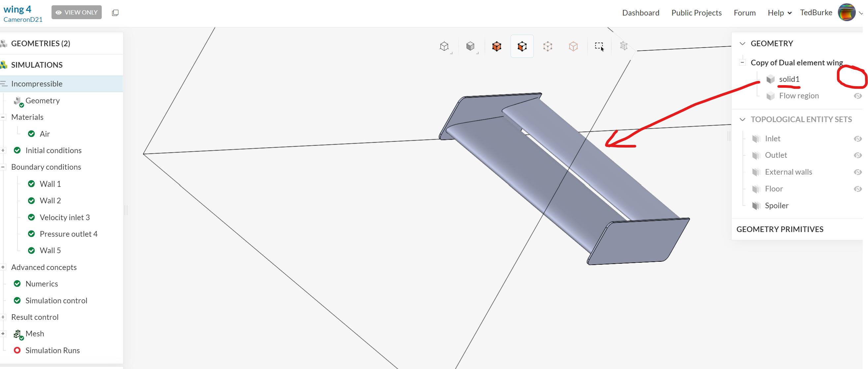Show the Flow region geometry
This screenshot has width=868, height=369.
[x=857, y=96]
